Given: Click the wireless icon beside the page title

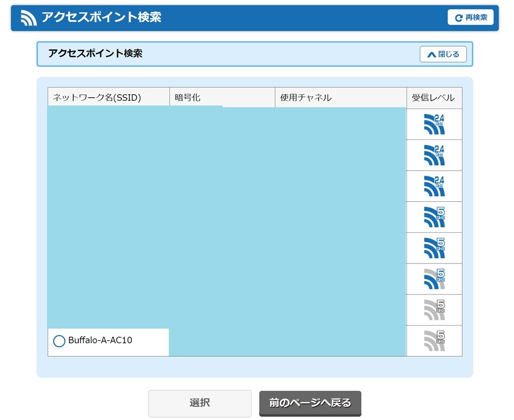Looking at the screenshot, I should [29, 18].
